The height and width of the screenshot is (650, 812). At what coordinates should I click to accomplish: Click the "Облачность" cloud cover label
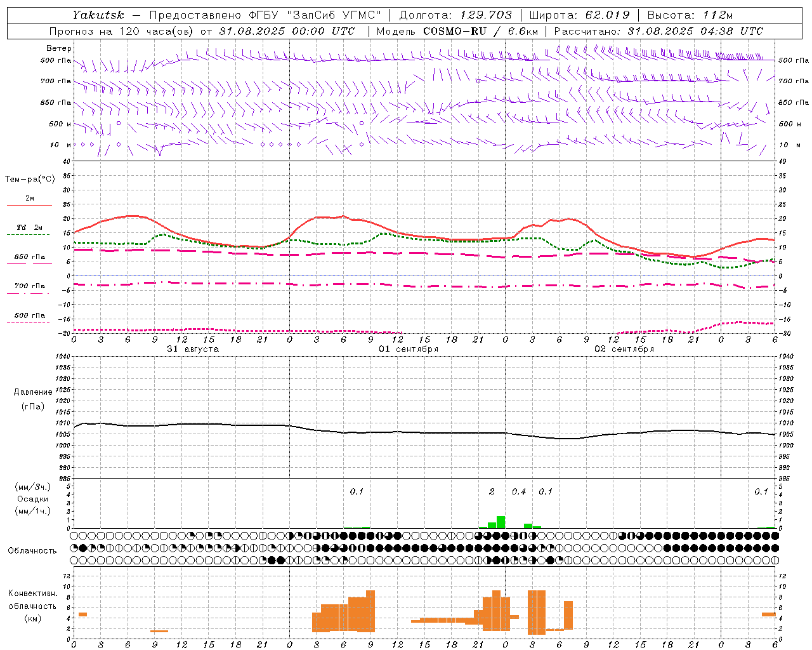(32, 550)
